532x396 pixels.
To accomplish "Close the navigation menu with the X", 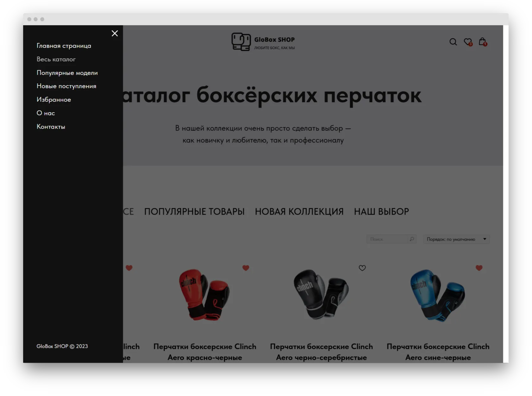I will click(115, 33).
